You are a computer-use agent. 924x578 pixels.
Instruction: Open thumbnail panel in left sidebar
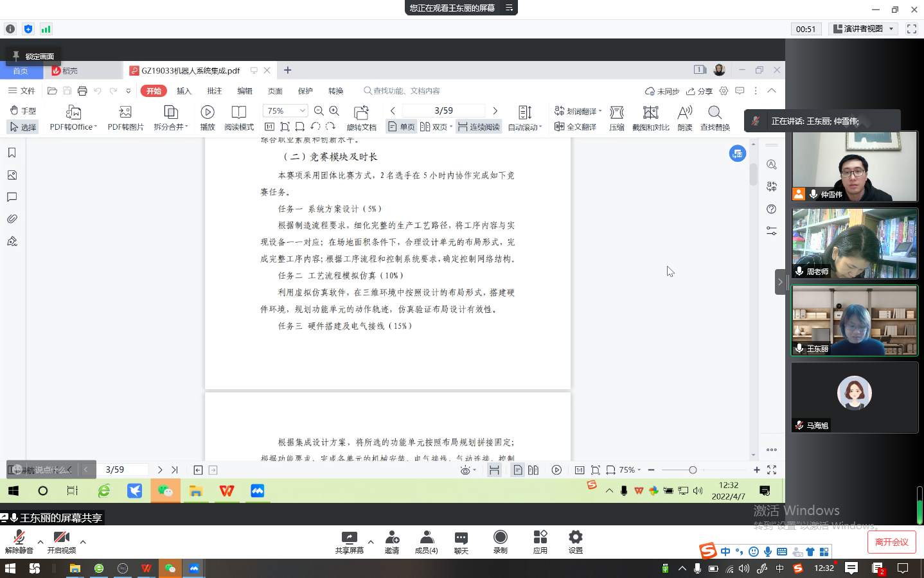click(x=12, y=175)
